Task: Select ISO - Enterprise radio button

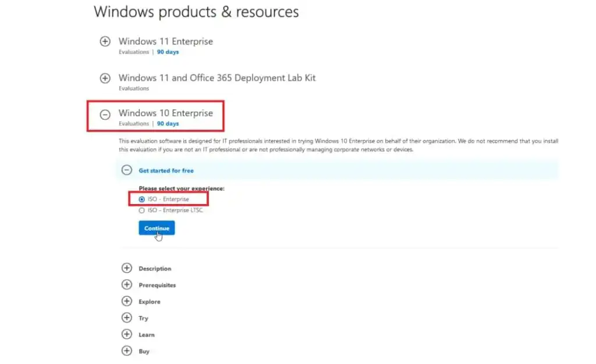Action: pyautogui.click(x=142, y=199)
